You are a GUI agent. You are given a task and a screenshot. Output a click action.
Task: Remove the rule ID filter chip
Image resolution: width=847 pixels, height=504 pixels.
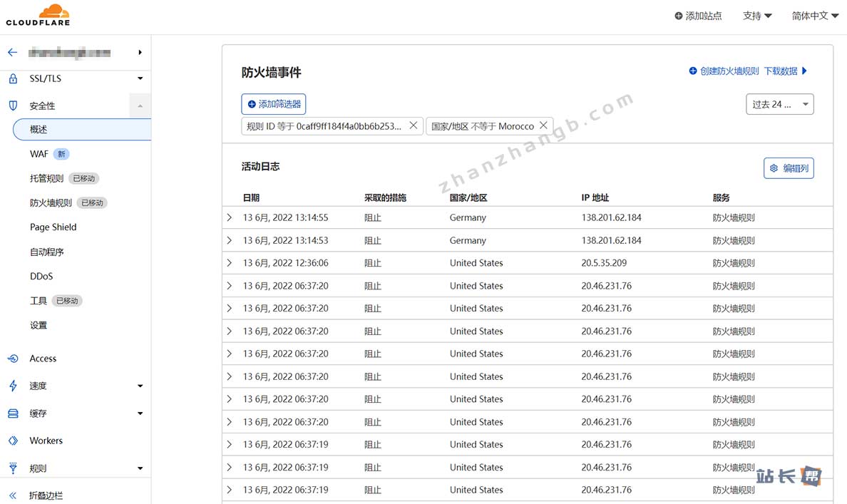(x=413, y=125)
